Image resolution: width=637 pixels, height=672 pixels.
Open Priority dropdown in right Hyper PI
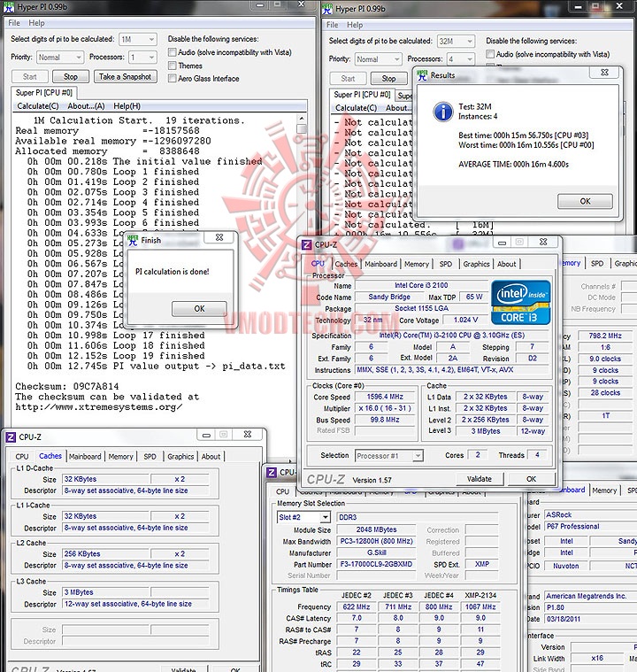pyautogui.click(x=379, y=59)
